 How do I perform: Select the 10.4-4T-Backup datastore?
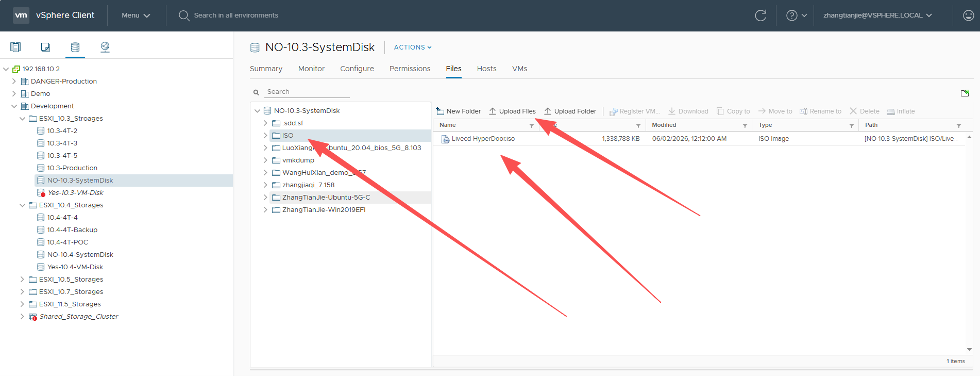coord(72,230)
